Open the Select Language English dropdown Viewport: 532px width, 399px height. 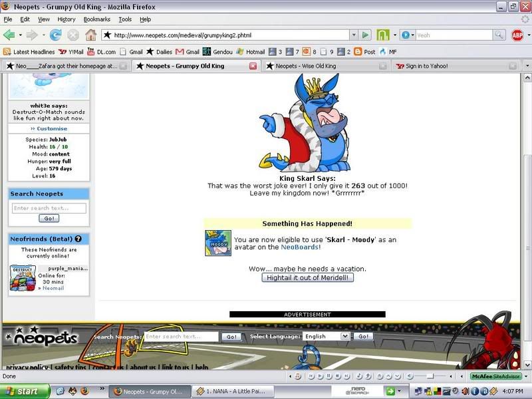pos(326,336)
